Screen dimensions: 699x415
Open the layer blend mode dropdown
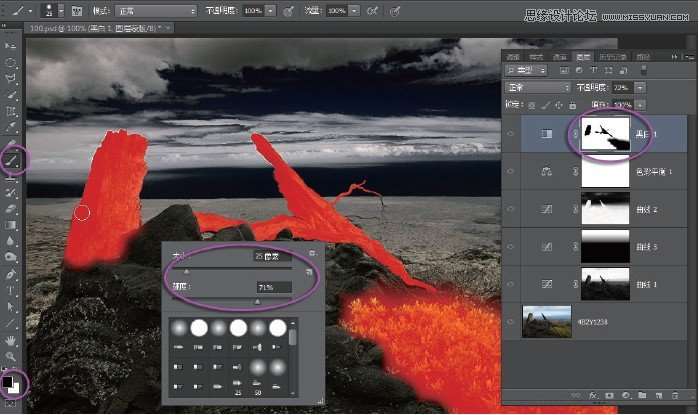click(537, 87)
